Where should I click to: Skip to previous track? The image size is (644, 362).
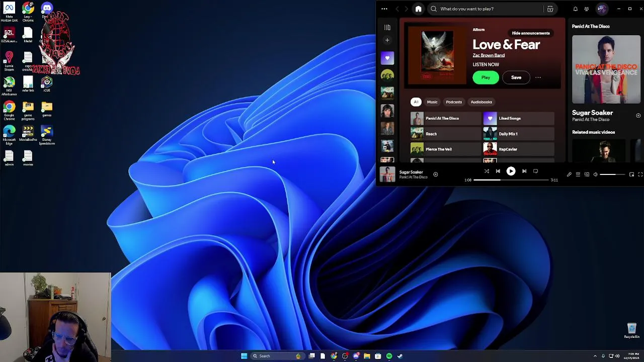coord(498,171)
